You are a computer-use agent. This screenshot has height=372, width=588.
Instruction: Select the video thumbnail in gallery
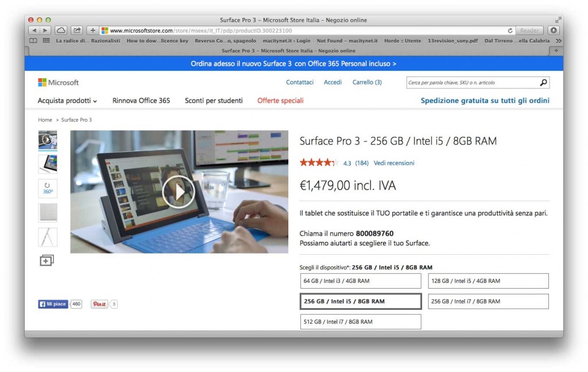pyautogui.click(x=48, y=140)
